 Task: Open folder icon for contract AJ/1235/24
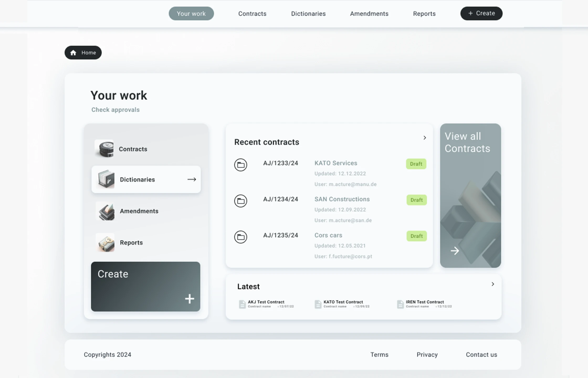[240, 237]
